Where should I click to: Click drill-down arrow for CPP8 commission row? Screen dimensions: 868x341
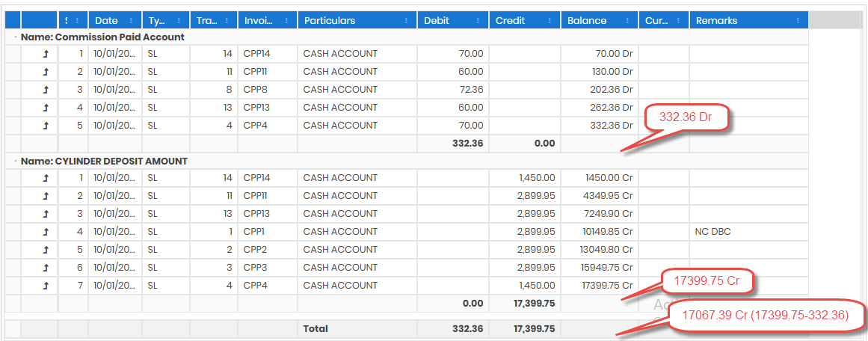[x=46, y=90]
